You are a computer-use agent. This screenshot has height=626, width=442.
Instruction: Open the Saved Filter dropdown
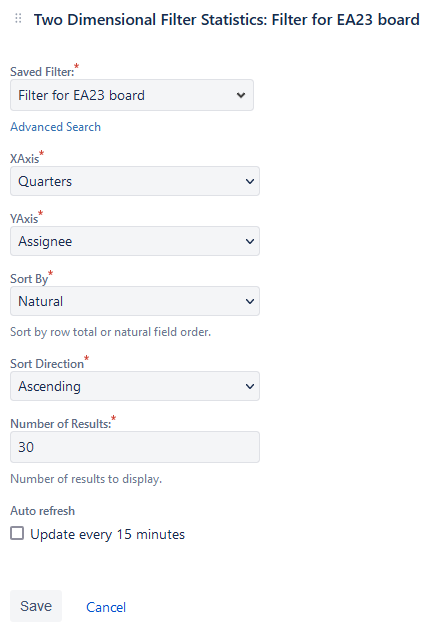click(x=132, y=95)
